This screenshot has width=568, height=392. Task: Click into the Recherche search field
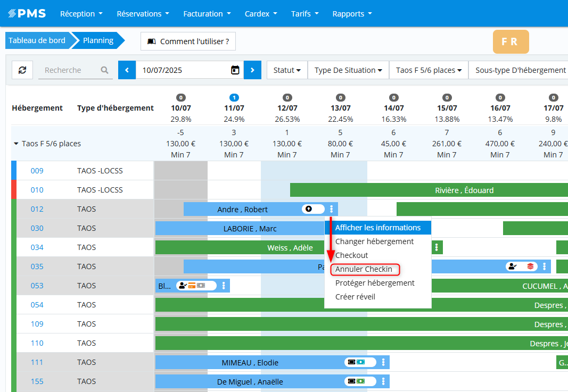pyautogui.click(x=69, y=70)
